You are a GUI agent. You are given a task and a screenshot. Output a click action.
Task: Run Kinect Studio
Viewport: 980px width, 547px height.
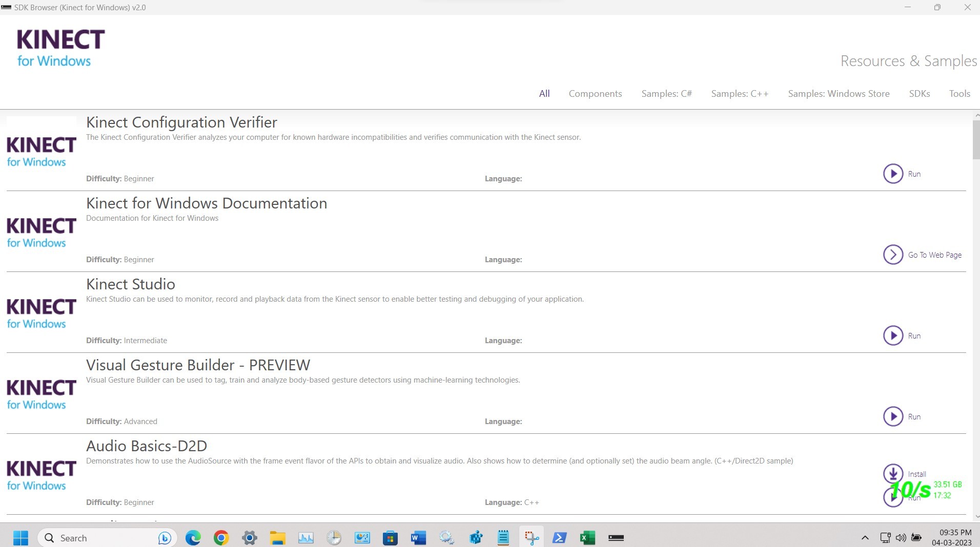tap(902, 335)
